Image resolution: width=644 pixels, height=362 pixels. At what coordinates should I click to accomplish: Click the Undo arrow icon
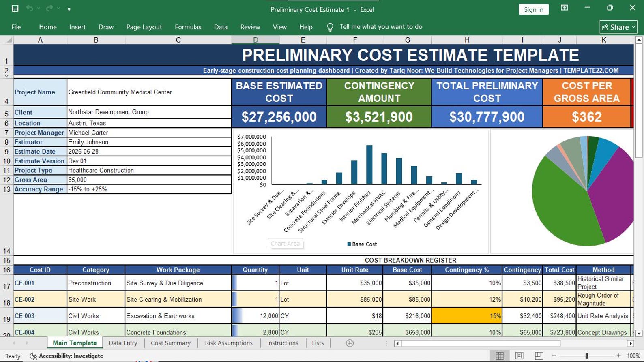[x=30, y=9]
